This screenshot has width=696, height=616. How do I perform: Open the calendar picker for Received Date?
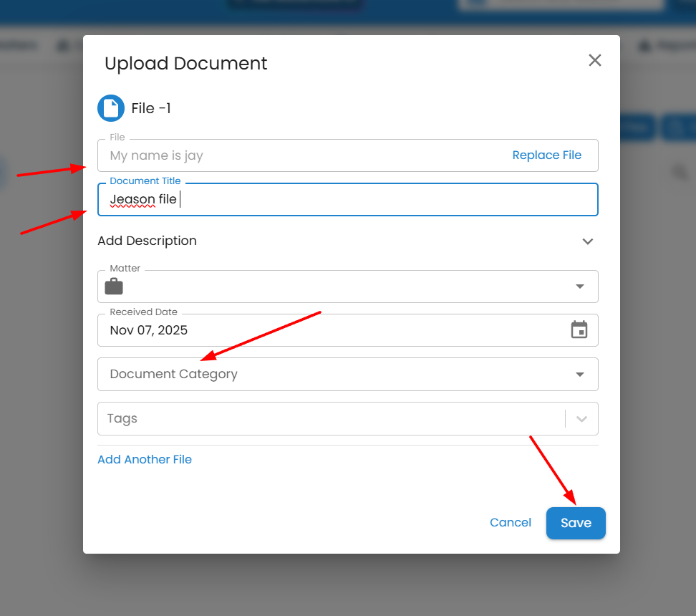click(x=579, y=330)
